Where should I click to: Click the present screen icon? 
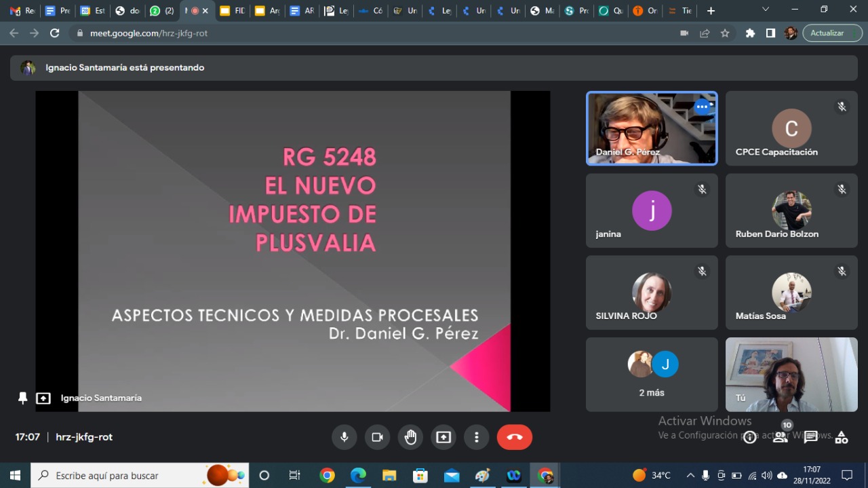pos(443,437)
